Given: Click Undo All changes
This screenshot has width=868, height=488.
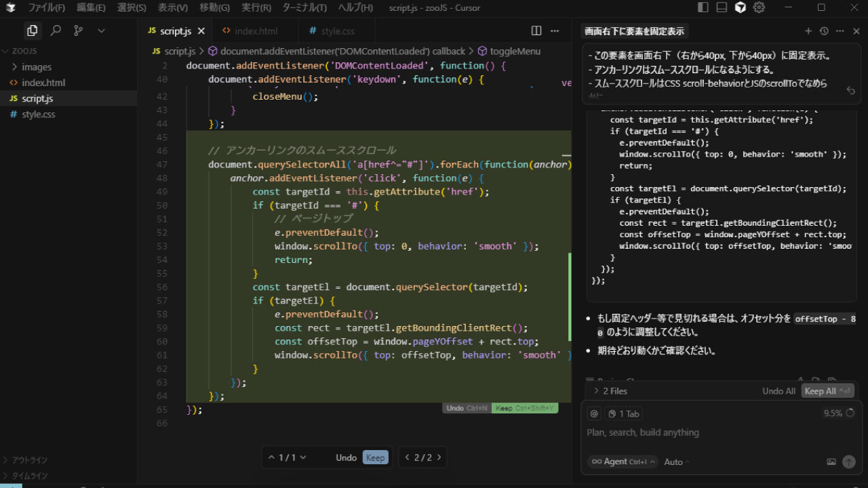Looking at the screenshot, I should (778, 391).
